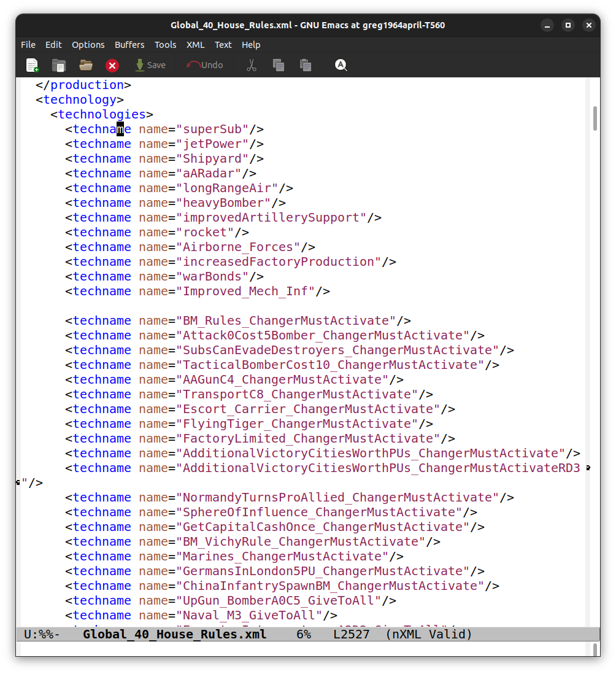
Task: Click the New File toolbar icon
Action: [33, 65]
